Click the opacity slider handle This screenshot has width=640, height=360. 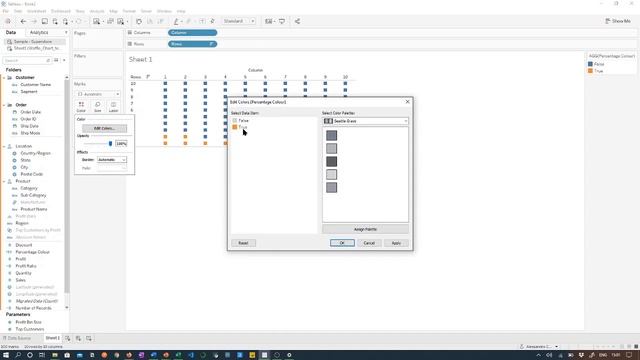(x=110, y=144)
